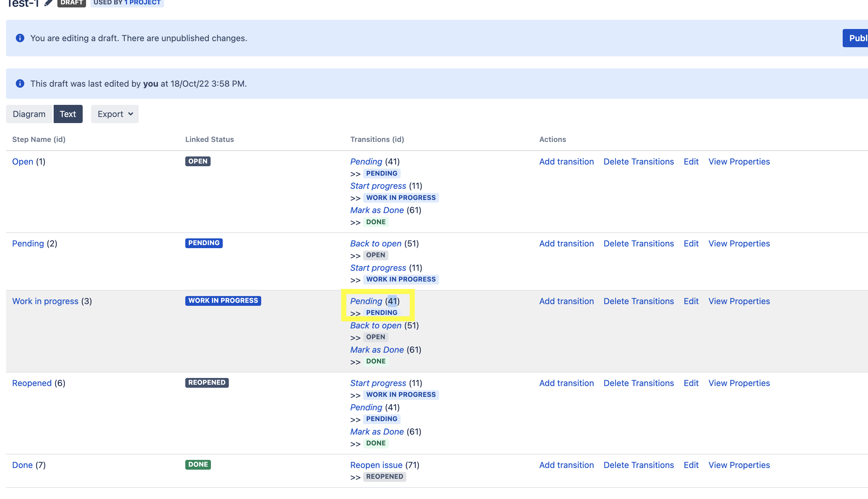Open Mark as Done transition in the Open row
This screenshot has width=868, height=499.
[377, 210]
